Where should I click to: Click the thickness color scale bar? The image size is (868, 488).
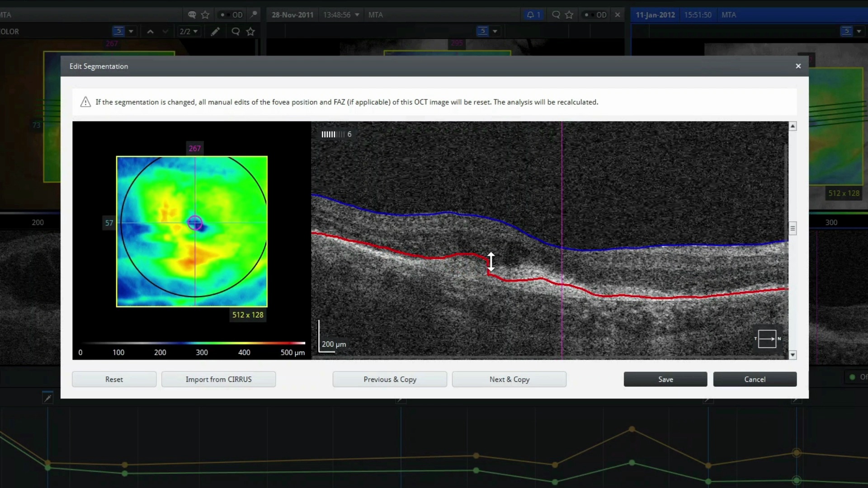tap(193, 343)
